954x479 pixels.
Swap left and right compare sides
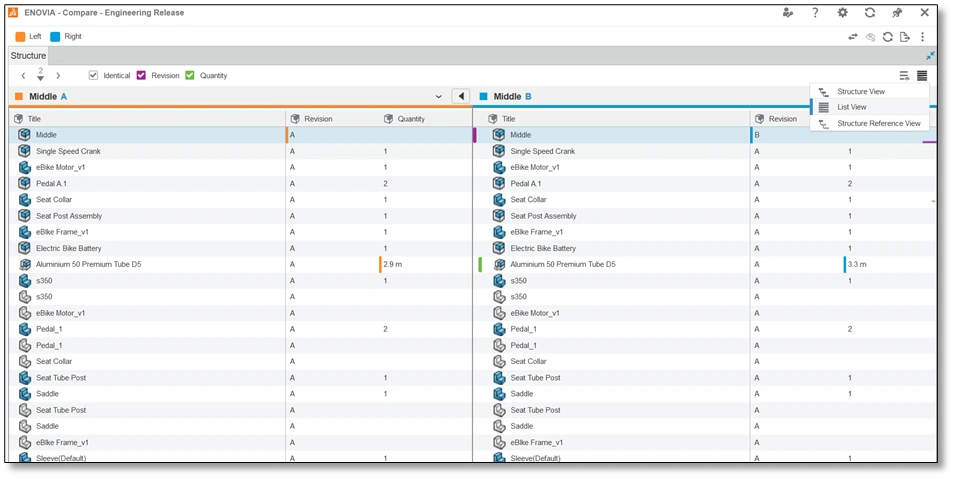[x=853, y=37]
